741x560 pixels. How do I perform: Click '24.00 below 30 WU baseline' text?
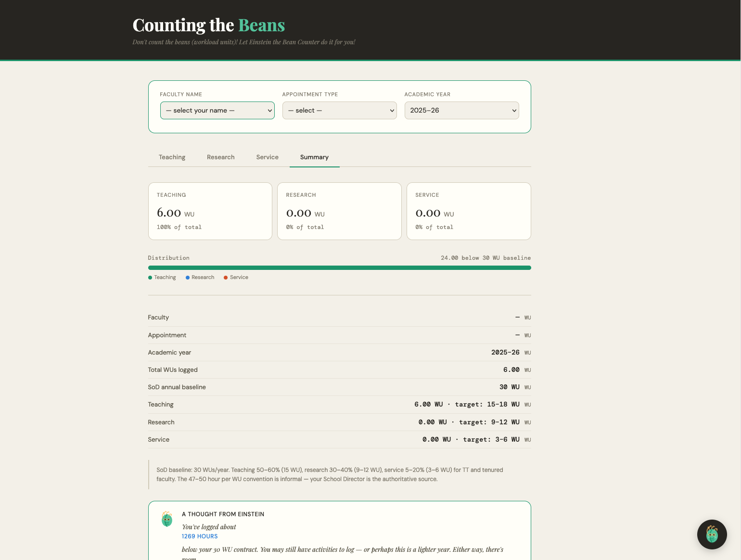[x=486, y=258]
